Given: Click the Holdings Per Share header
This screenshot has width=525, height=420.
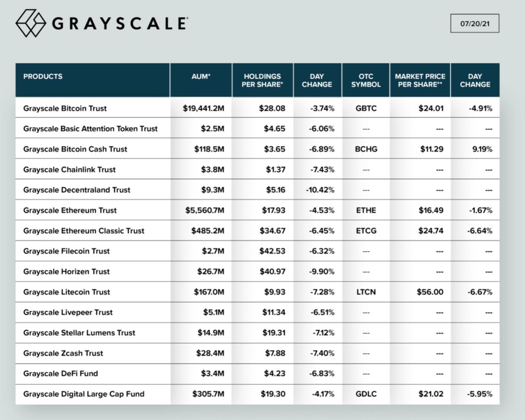Looking at the screenshot, I should (262, 80).
